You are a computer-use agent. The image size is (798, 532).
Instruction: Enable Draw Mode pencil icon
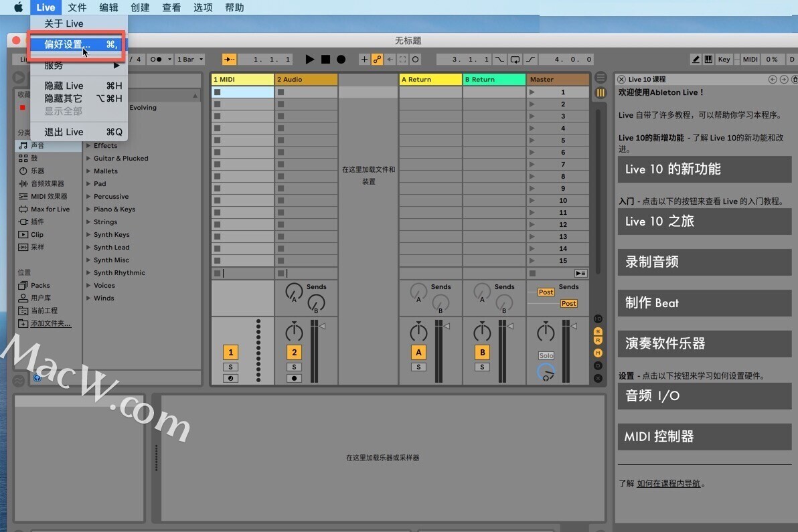(x=696, y=60)
